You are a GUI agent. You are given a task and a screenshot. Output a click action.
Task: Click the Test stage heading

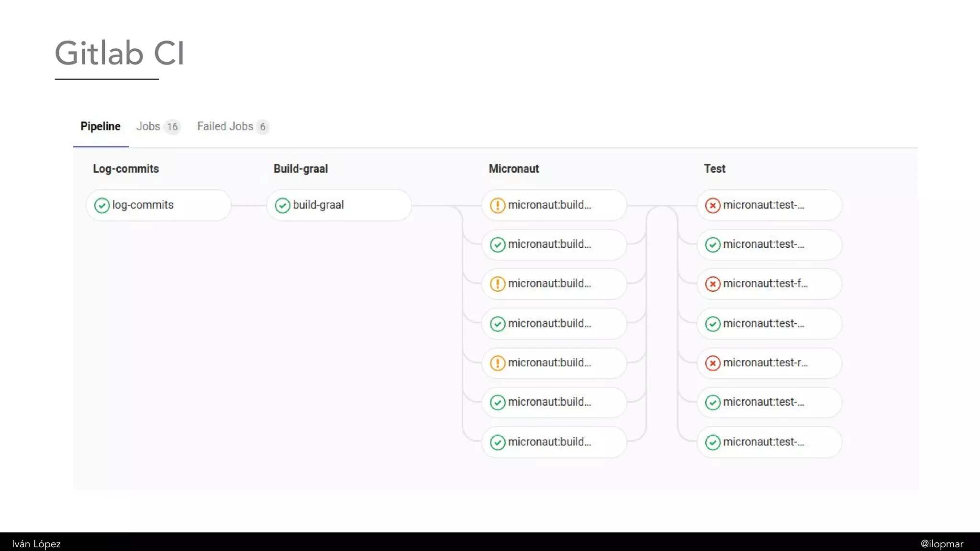(x=714, y=169)
